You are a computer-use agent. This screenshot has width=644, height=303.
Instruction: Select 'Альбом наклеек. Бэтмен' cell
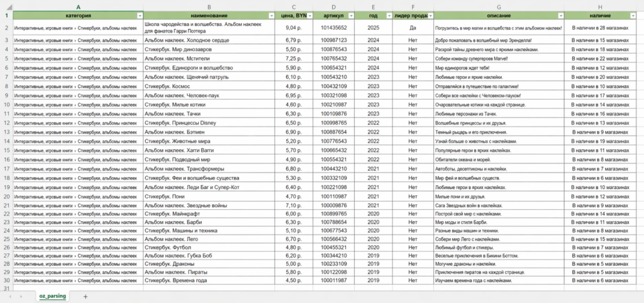coord(209,132)
